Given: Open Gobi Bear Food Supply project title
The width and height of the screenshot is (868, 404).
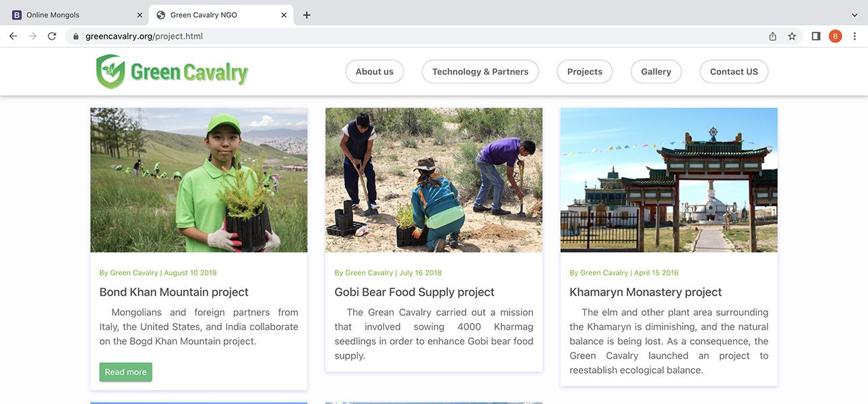Looking at the screenshot, I should (414, 292).
